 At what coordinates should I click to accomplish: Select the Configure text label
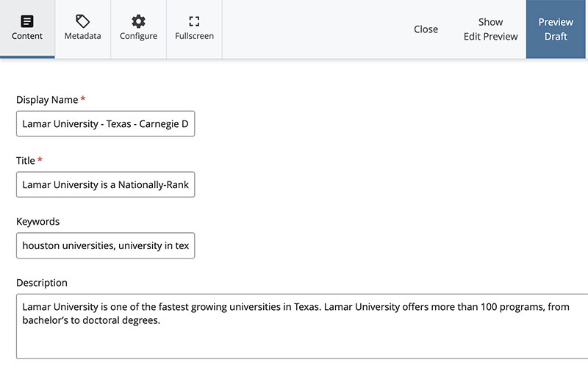(138, 36)
